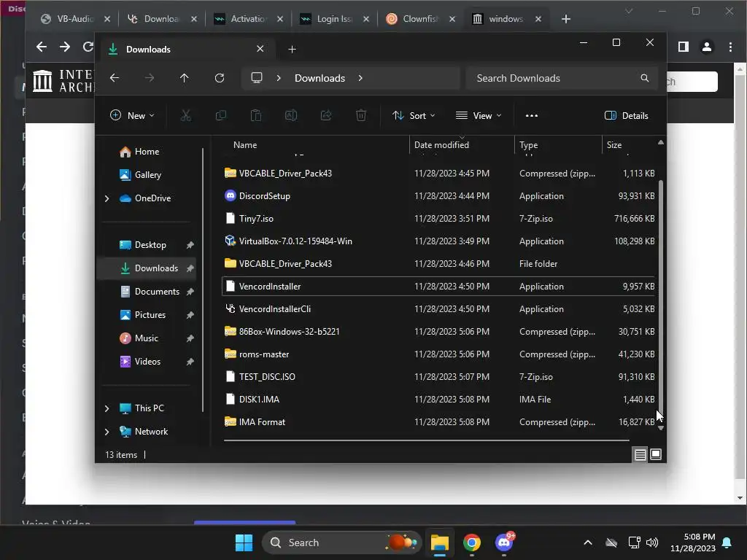Viewport: 747px width, 560px height.
Task: Click the Paste clipboard icon in the toolbar
Action: pyautogui.click(x=256, y=115)
